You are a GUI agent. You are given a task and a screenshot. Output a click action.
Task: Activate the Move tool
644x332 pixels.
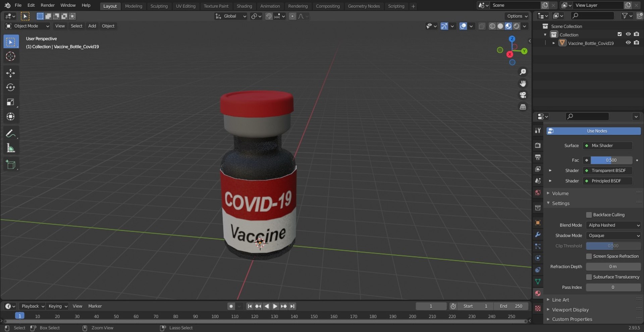(11, 73)
